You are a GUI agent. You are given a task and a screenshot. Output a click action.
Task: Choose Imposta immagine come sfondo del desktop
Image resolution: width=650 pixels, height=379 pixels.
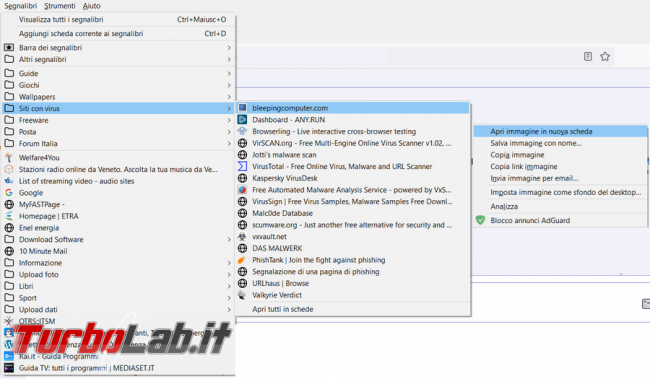coord(560,192)
